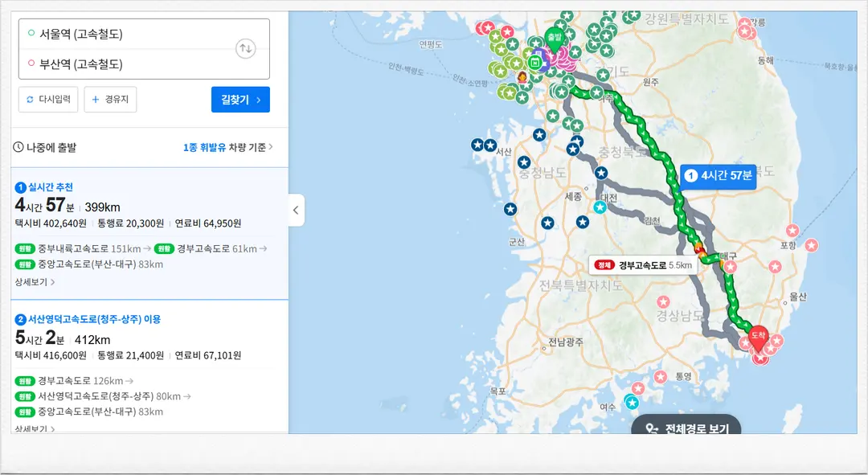
Task: Click the 정체 경부고속도로 5.5km traffic label
Action: point(643,265)
